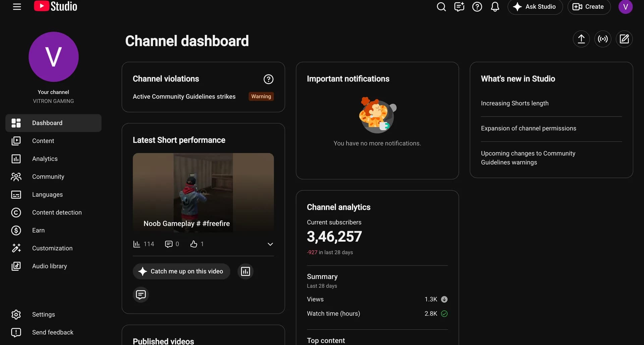Click the Watch time (hours) row
This screenshot has width=644, height=345.
click(x=377, y=314)
